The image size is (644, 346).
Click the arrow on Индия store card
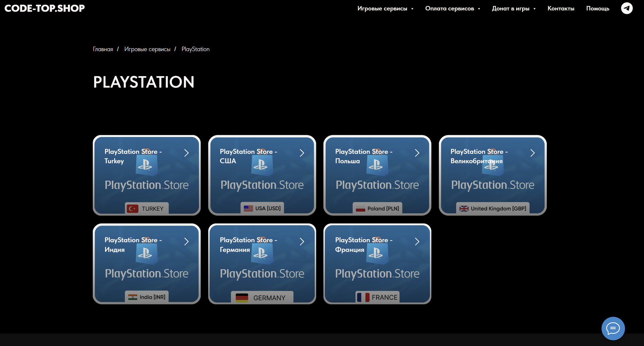click(186, 242)
